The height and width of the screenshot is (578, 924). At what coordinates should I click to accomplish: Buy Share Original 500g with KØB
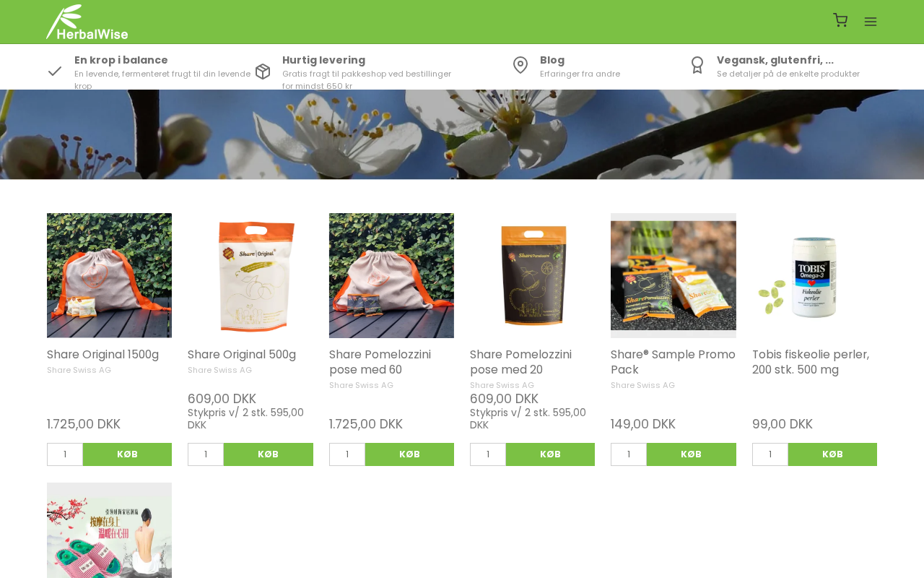click(x=269, y=454)
